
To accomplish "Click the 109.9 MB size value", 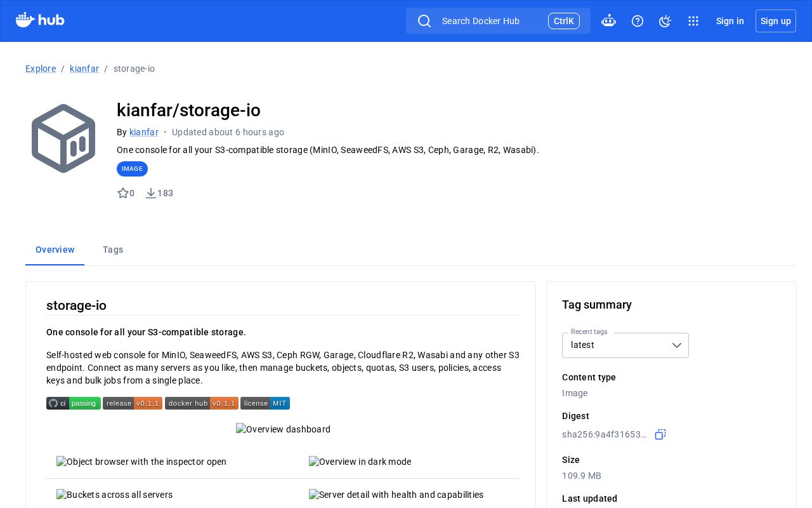I will 582,476.
